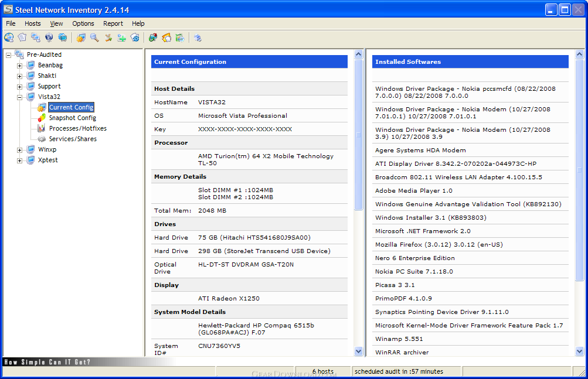Click the dark globe toolbar icon

[49, 37]
